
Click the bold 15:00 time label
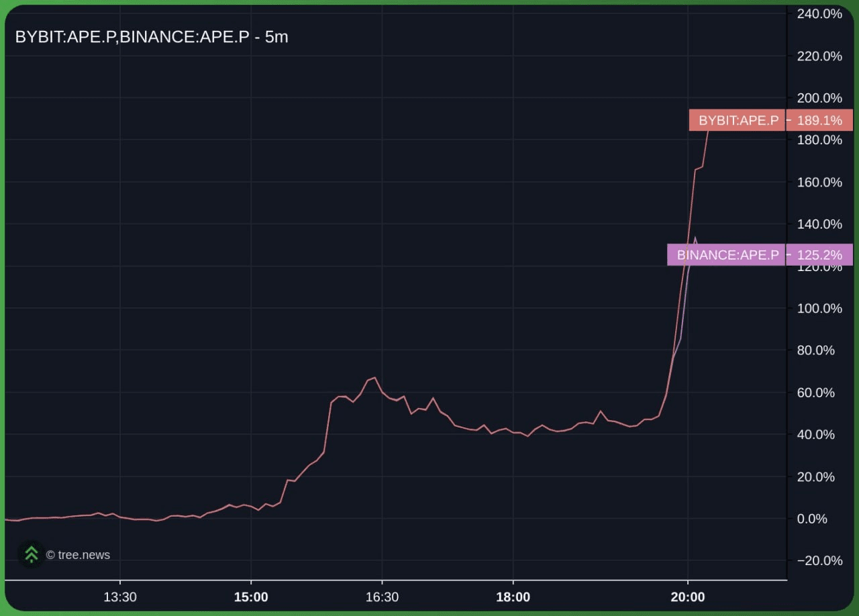click(252, 596)
